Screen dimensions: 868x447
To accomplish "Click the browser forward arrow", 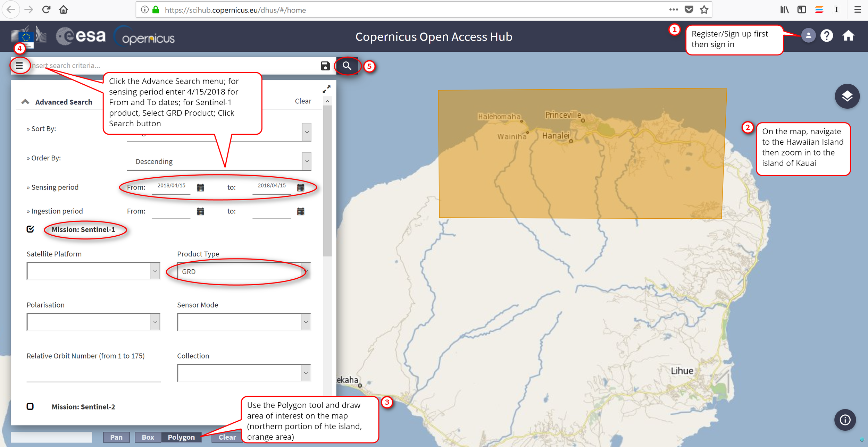I will coord(29,10).
